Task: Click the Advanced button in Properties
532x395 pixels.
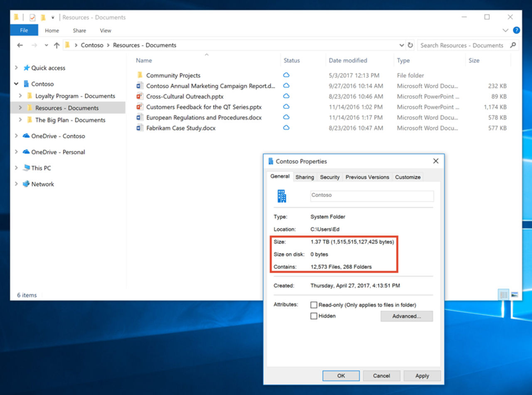Action: pyautogui.click(x=406, y=316)
